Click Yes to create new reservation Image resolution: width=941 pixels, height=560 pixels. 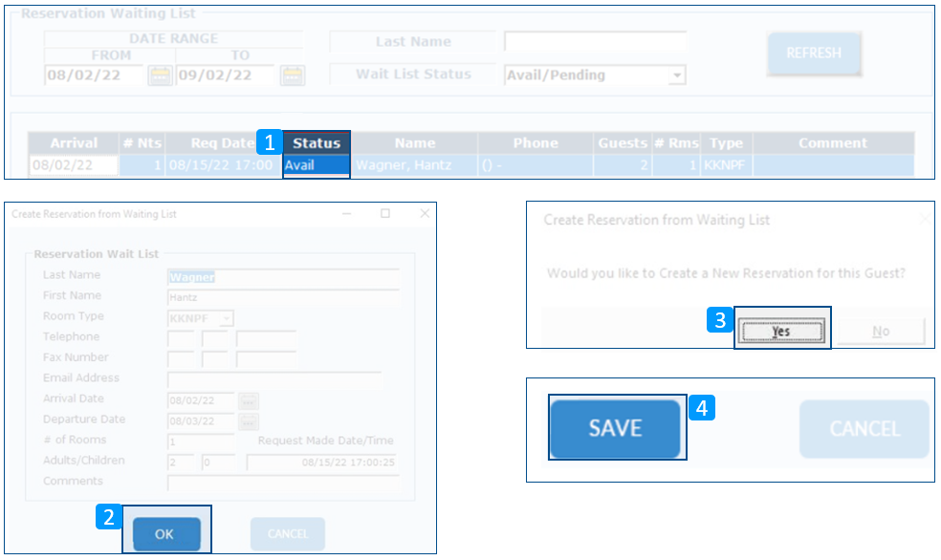[x=781, y=332]
